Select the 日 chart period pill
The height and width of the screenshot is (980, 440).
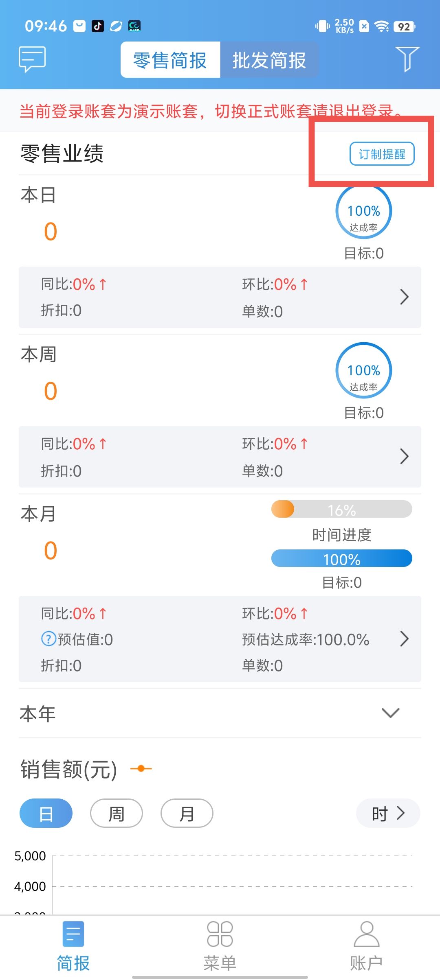point(46,813)
